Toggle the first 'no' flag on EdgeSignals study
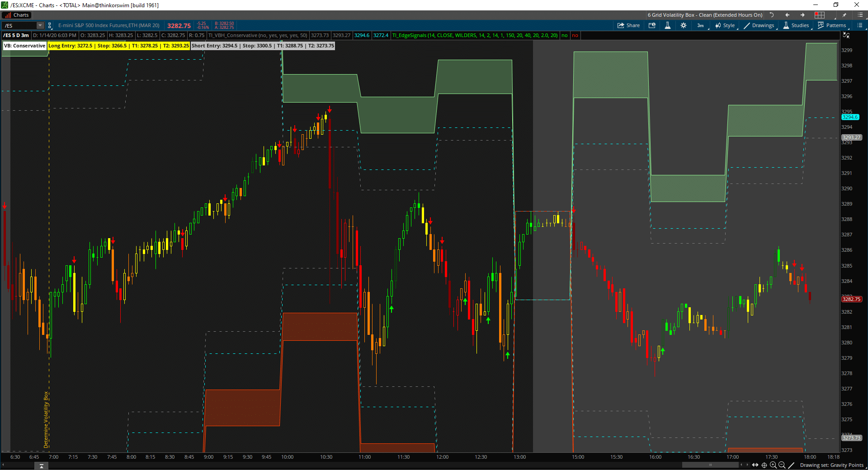Screen dimensions: 868x470 [x=564, y=35]
